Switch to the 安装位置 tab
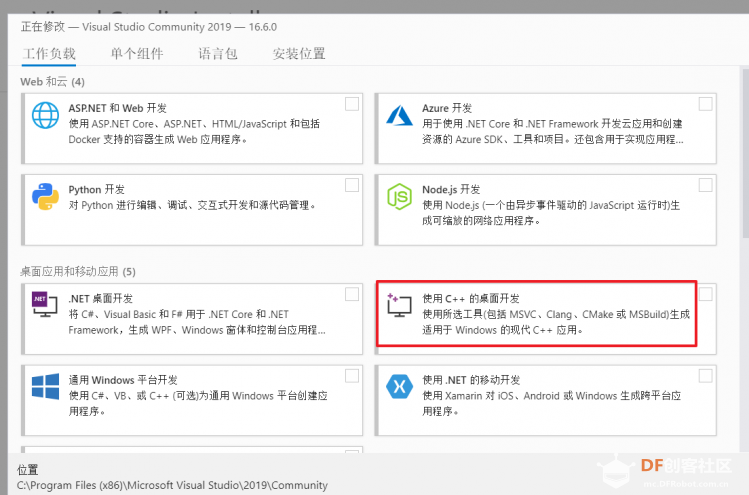This screenshot has height=495, width=749. point(299,54)
